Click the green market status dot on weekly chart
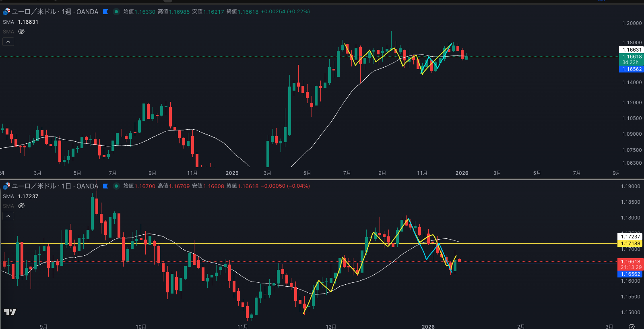644x329 pixels. pos(116,12)
